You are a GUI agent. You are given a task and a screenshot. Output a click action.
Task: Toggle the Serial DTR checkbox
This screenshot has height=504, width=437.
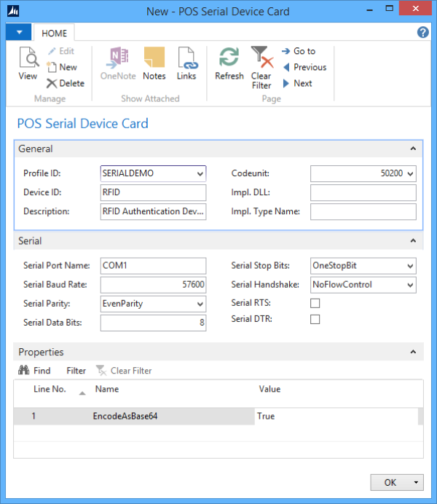pyautogui.click(x=315, y=319)
